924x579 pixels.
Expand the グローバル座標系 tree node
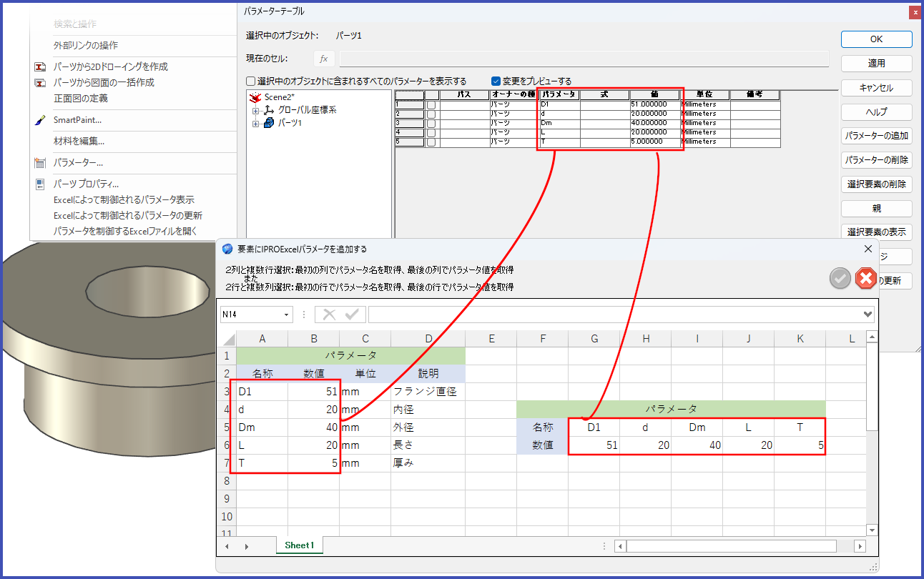click(x=255, y=111)
